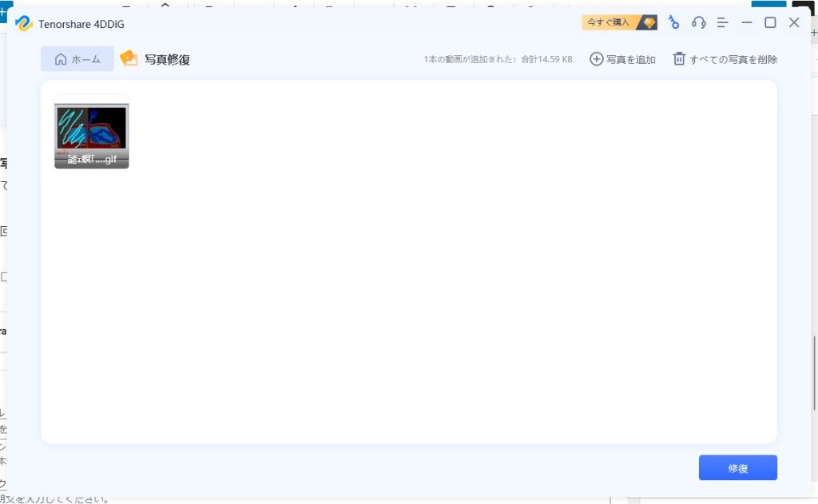Open registration via the key icon

pyautogui.click(x=673, y=22)
